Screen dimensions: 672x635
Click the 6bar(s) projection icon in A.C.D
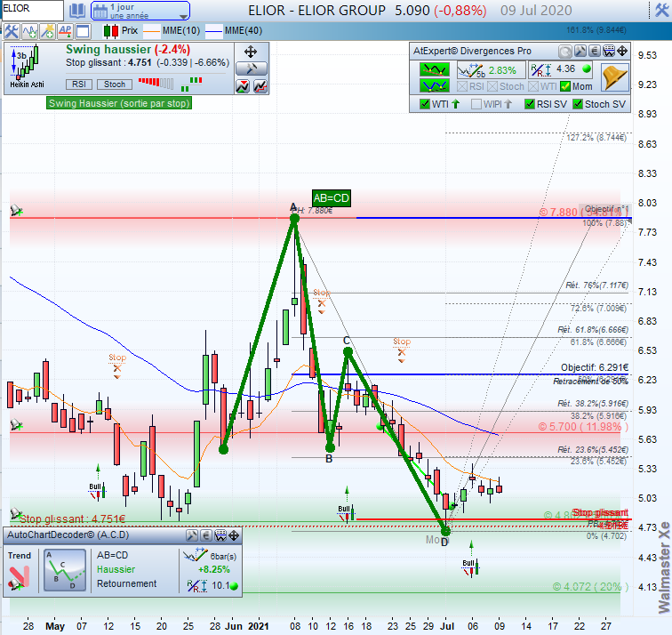196,555
